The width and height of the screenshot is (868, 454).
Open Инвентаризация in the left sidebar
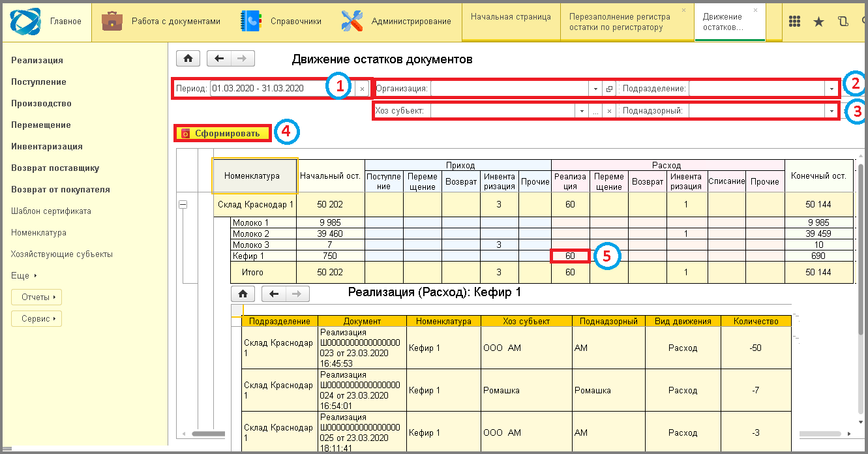47,146
